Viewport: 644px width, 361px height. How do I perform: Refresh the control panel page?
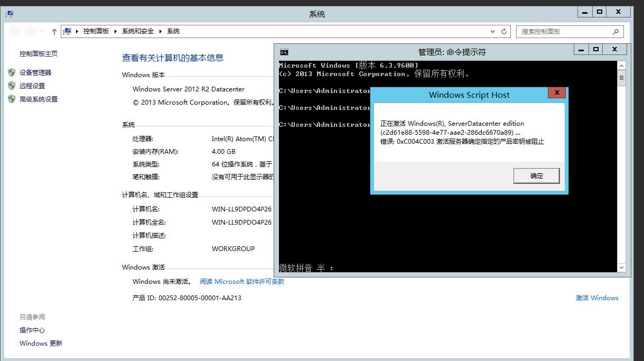tap(504, 31)
